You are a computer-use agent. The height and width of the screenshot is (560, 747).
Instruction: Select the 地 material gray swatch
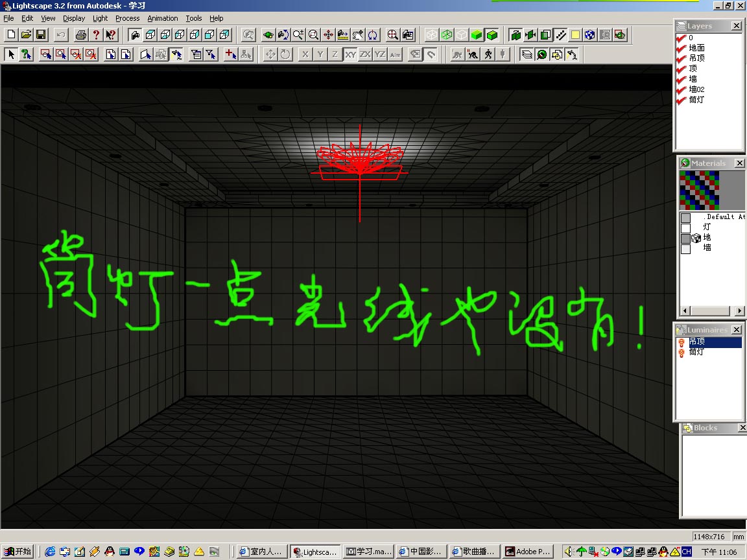pyautogui.click(x=685, y=239)
